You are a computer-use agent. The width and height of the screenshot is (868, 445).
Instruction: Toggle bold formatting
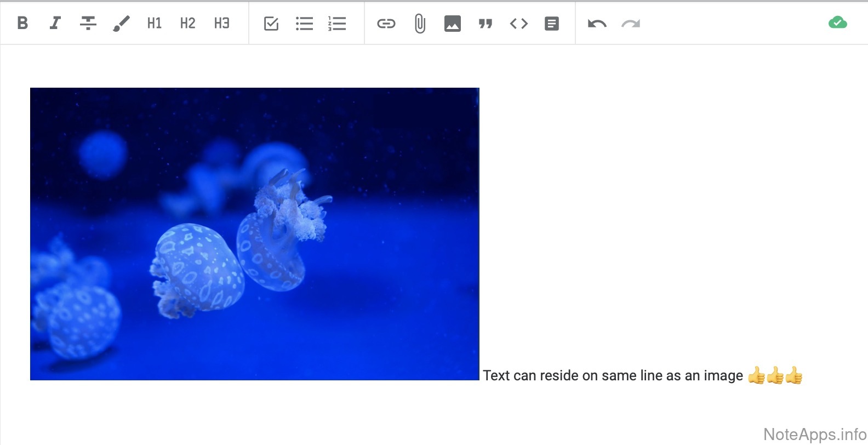click(22, 23)
